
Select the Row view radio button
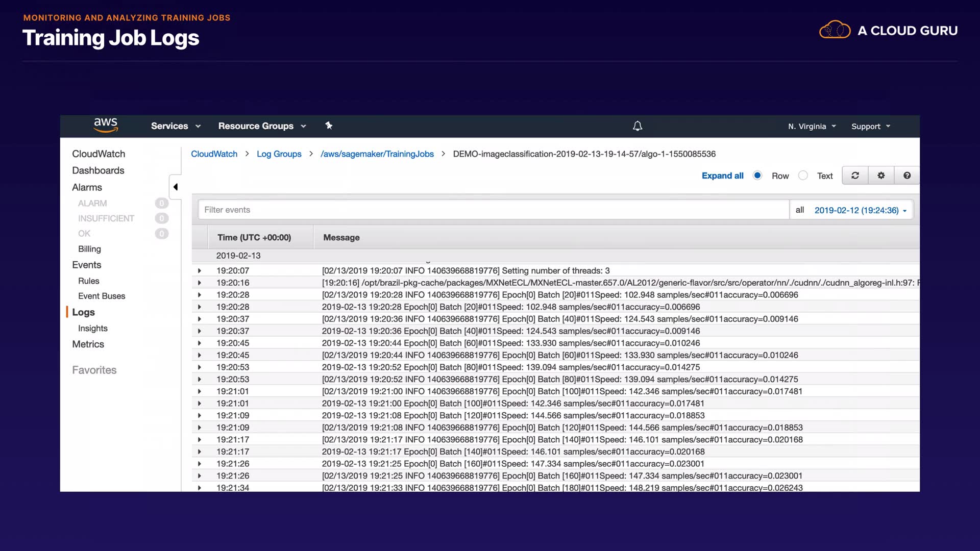pos(757,176)
